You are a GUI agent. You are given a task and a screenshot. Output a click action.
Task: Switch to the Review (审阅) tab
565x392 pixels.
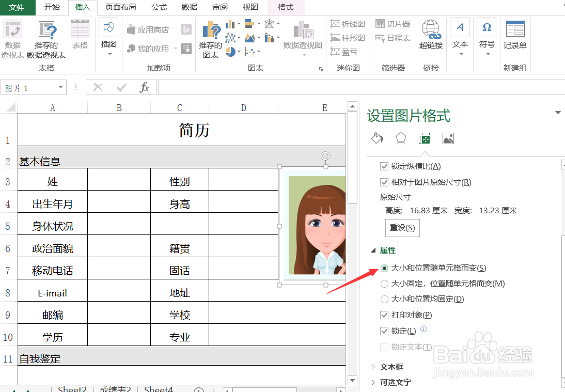(x=220, y=7)
